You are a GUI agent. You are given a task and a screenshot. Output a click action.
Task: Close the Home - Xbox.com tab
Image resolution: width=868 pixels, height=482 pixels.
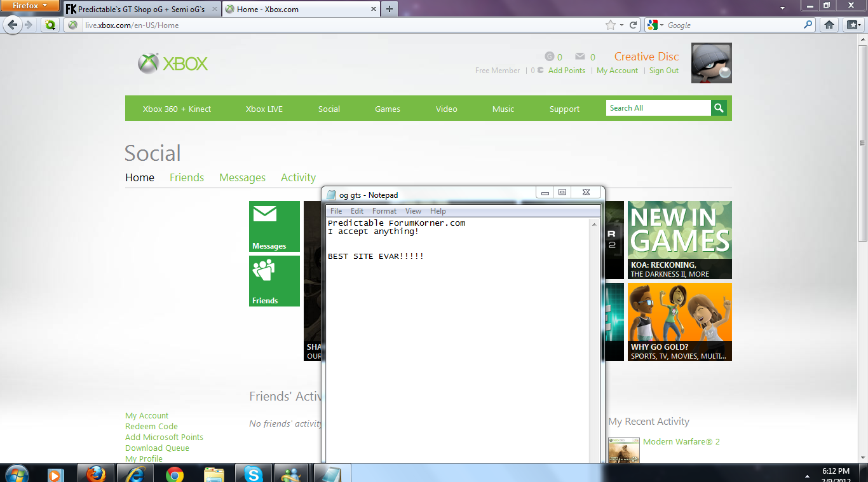click(x=372, y=10)
